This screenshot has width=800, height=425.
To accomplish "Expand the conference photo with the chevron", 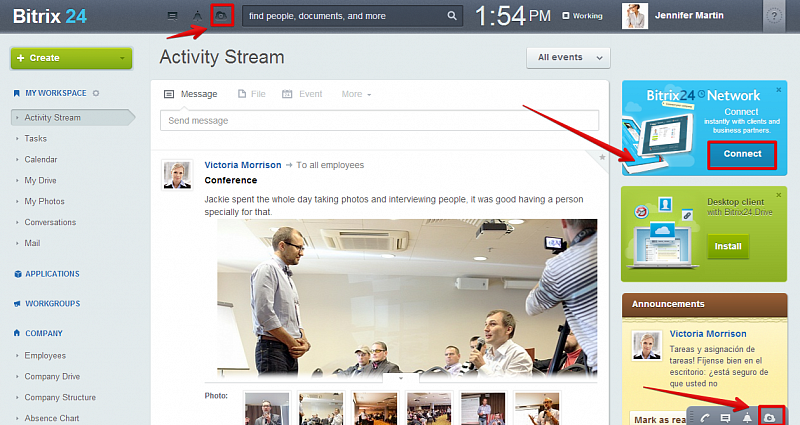I will (x=401, y=378).
